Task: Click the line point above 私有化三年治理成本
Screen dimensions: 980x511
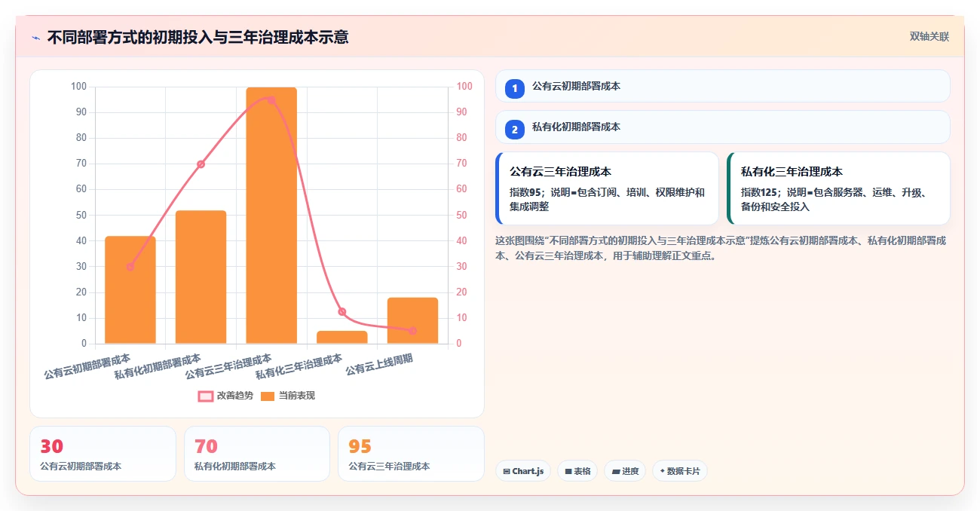Action: click(342, 311)
